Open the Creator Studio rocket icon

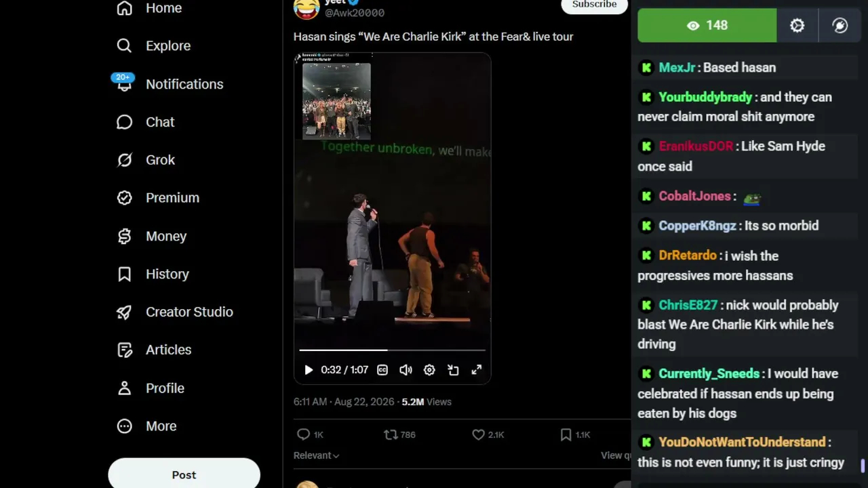(x=124, y=312)
